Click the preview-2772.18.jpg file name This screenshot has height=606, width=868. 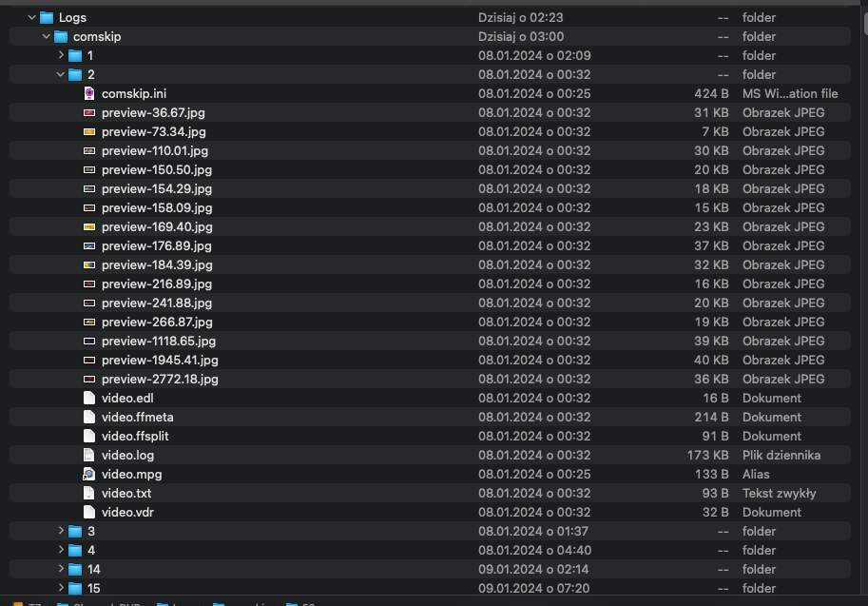pos(160,379)
